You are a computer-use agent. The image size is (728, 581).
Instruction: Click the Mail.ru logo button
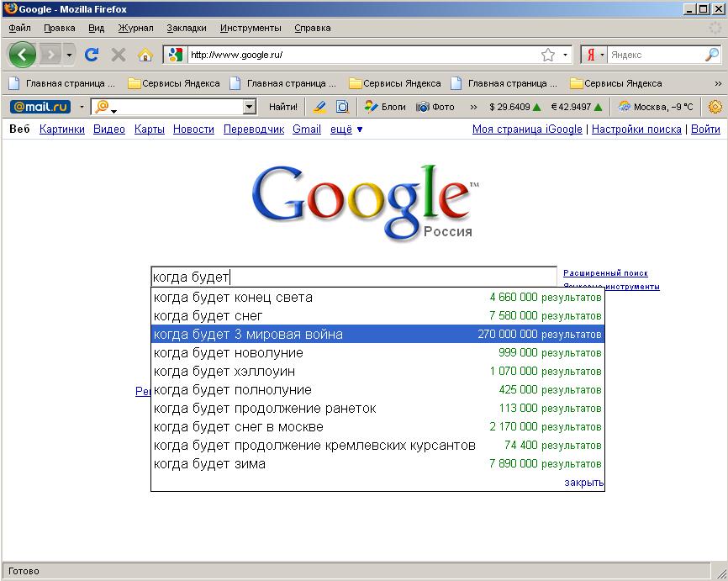coord(40,107)
